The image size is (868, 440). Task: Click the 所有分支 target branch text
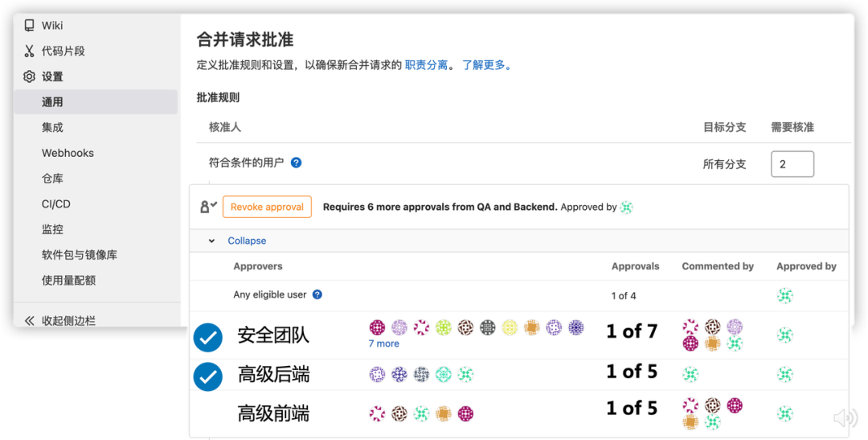pos(725,164)
